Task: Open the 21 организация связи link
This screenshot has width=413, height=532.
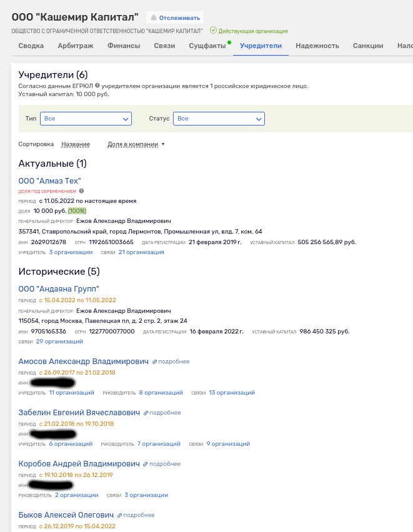Action: [x=141, y=252]
